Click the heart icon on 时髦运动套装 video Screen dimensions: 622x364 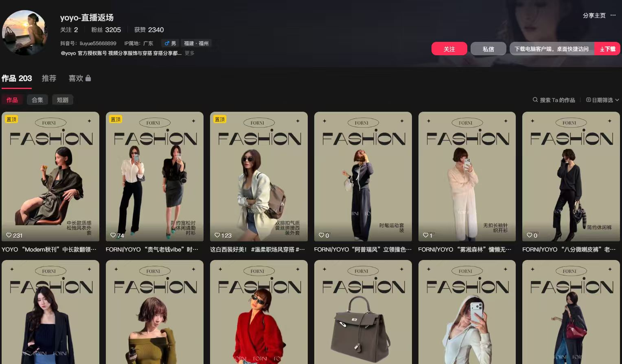[x=321, y=235]
